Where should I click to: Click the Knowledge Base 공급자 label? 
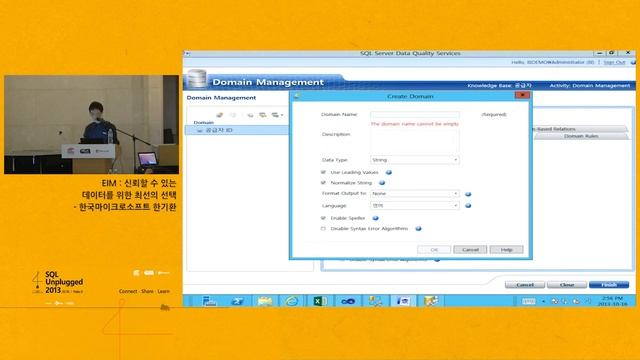[499, 85]
